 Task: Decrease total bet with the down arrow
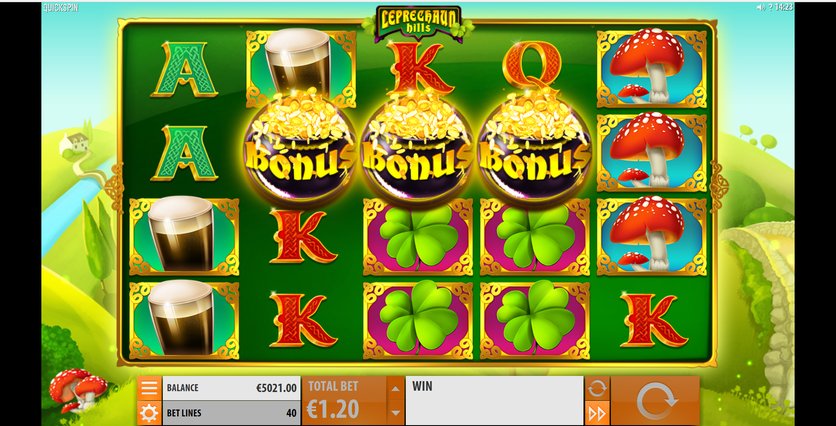pos(395,413)
